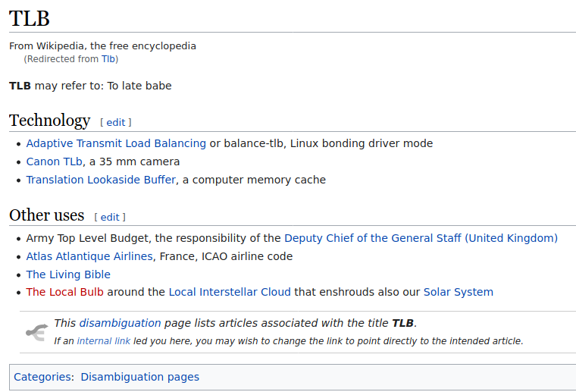
Task: Click 'From Wikipedia, the free encyclopedia' text
Action: (102, 46)
